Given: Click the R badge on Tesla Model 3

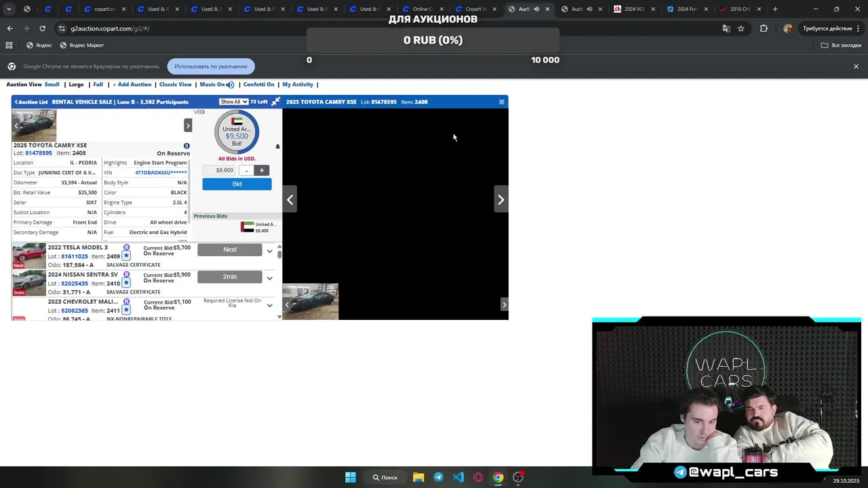Looking at the screenshot, I should (x=126, y=247).
